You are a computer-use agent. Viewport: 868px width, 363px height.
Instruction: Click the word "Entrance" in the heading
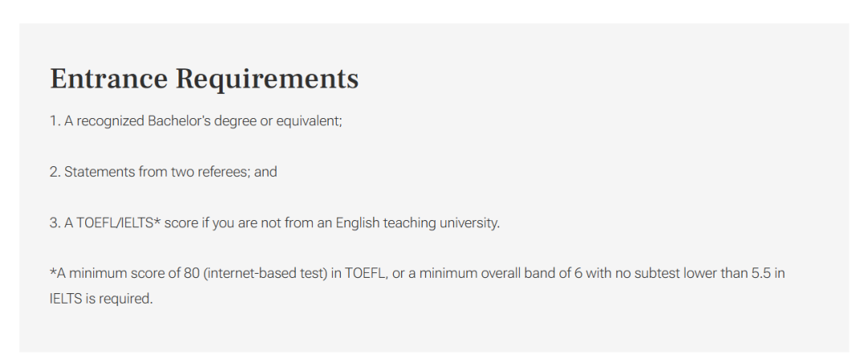pos(108,79)
